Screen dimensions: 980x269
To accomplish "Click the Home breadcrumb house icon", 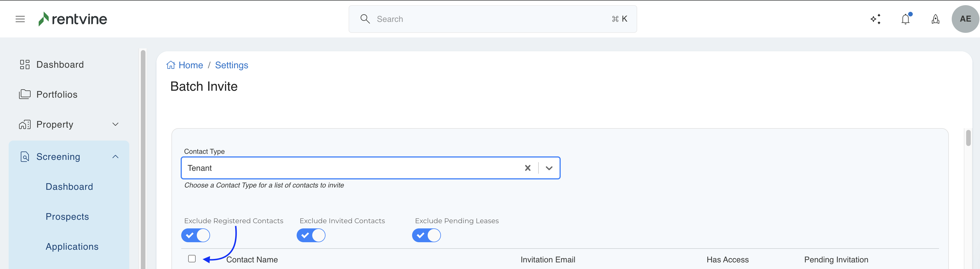I will click(x=171, y=65).
